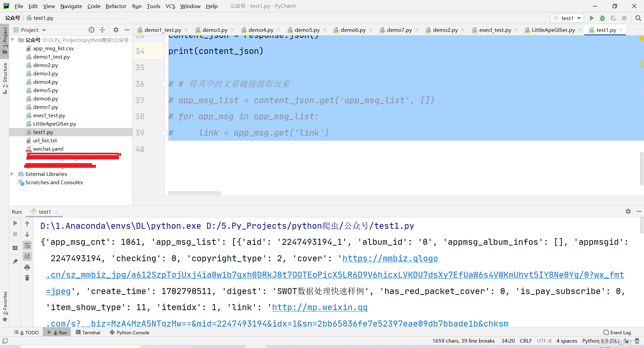Open the File menu
The width and height of the screenshot is (644, 348).
pos(19,6)
